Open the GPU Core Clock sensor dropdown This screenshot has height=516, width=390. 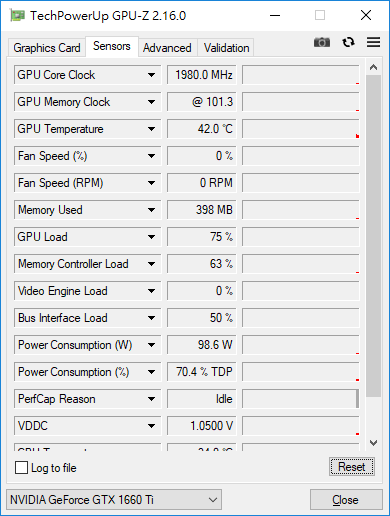pos(151,75)
